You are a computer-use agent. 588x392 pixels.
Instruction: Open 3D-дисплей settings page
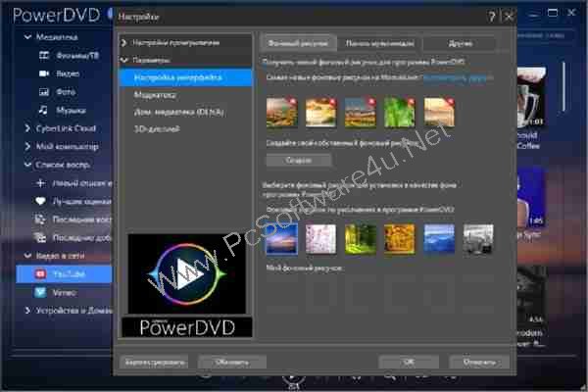click(157, 129)
